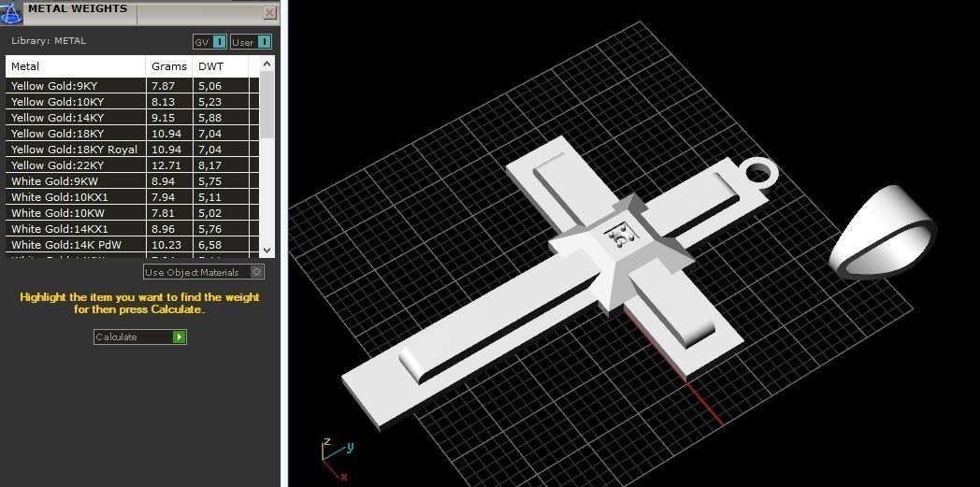Viewport: 980px width, 487px height.
Task: Click the XYZ axis indicator
Action: pos(337,459)
